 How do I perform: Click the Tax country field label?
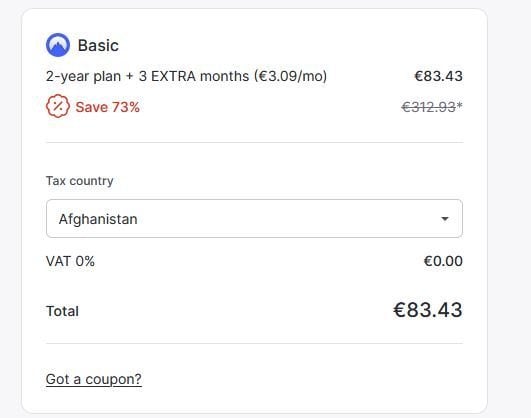(80, 181)
